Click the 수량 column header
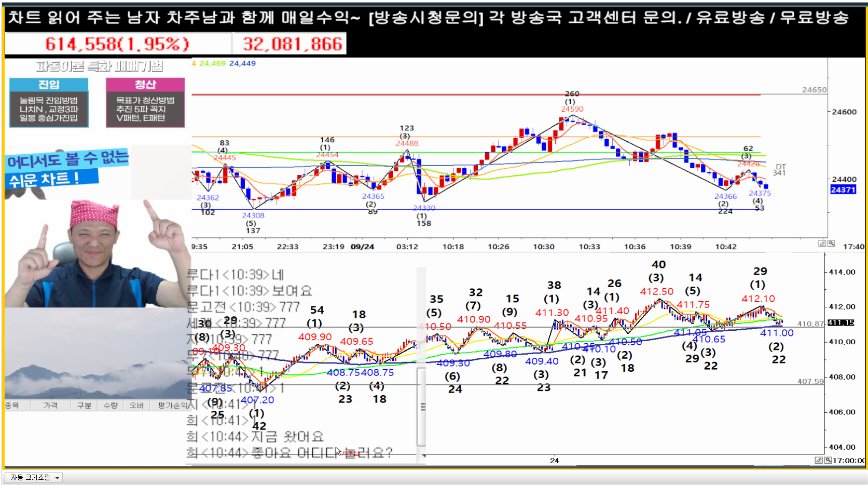The image size is (868, 485). [111, 406]
